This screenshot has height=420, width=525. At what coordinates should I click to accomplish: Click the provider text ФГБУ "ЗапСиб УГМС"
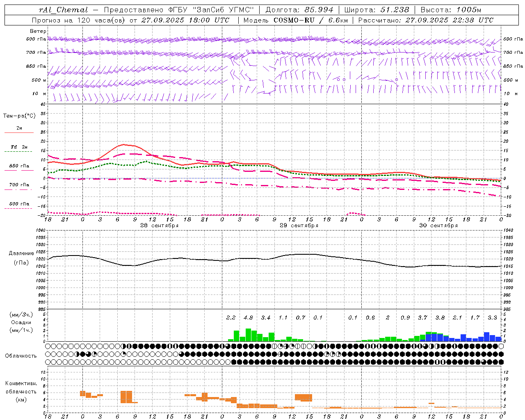(211, 10)
